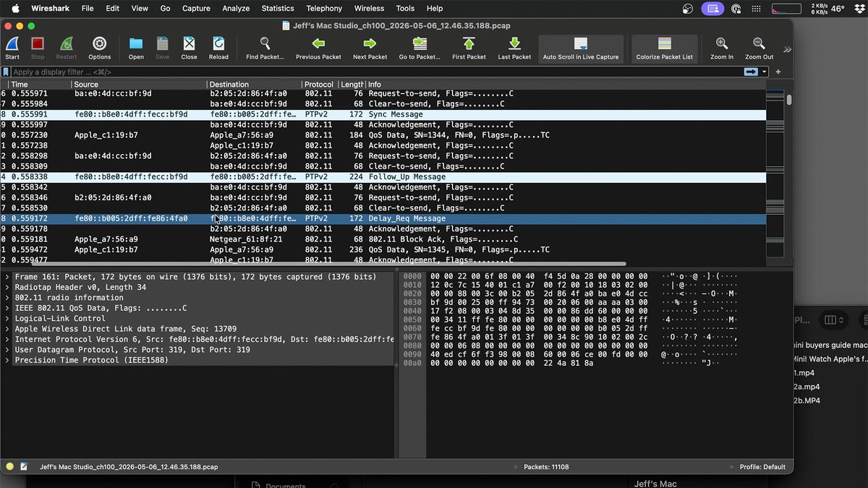Reload the capture file
Screen dimensions: 868x488
point(218,44)
